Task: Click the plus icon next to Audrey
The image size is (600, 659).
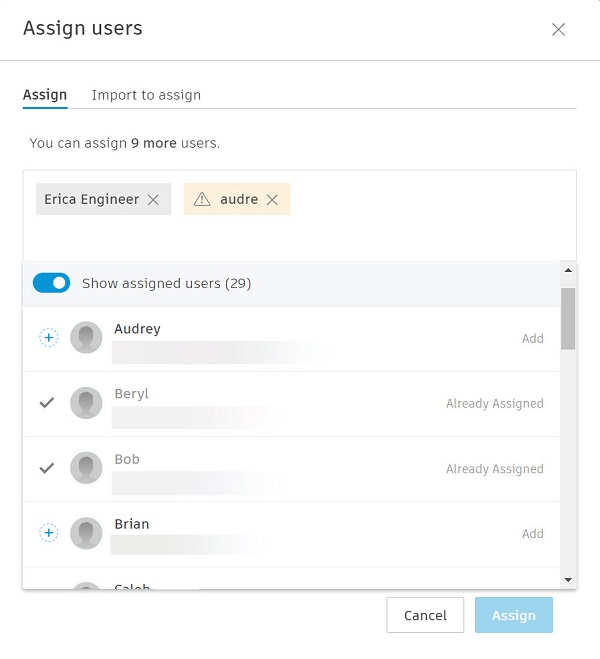Action: [49, 337]
